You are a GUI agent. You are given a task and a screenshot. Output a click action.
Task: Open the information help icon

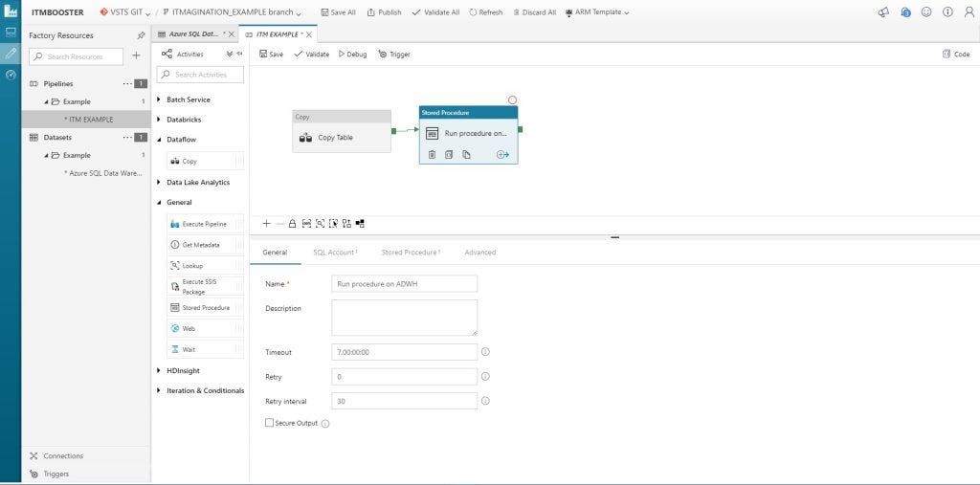point(948,11)
